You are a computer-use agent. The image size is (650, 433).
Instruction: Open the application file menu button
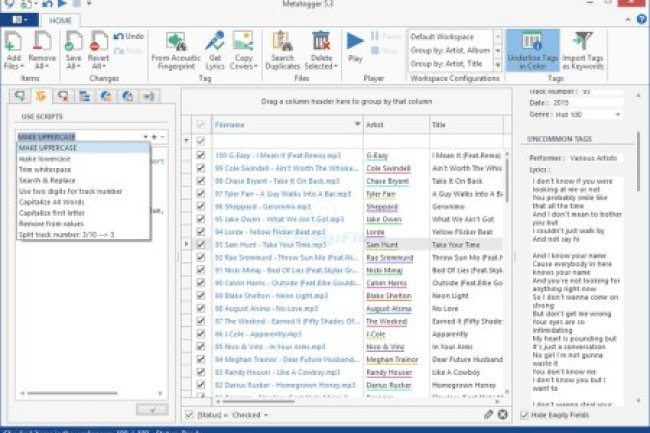click(19, 19)
